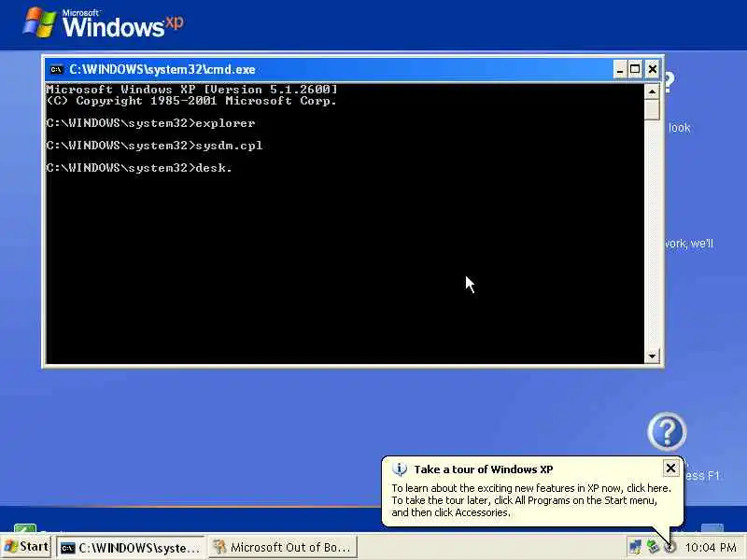Open the Start menu

[26, 547]
